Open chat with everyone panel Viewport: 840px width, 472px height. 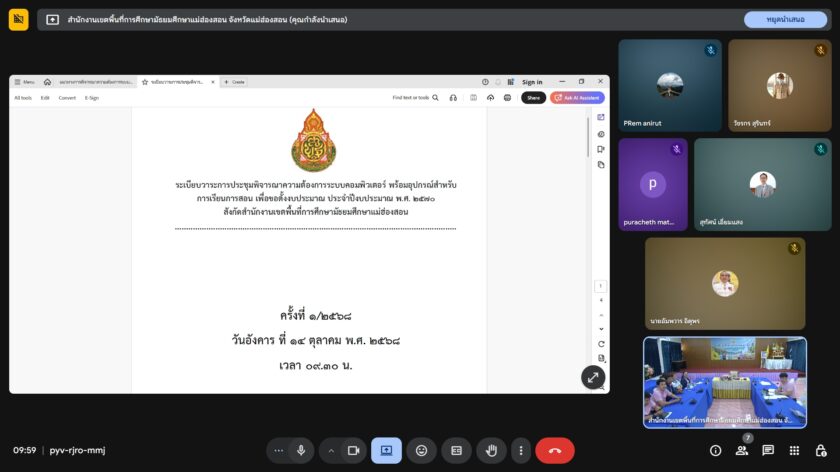tap(768, 451)
